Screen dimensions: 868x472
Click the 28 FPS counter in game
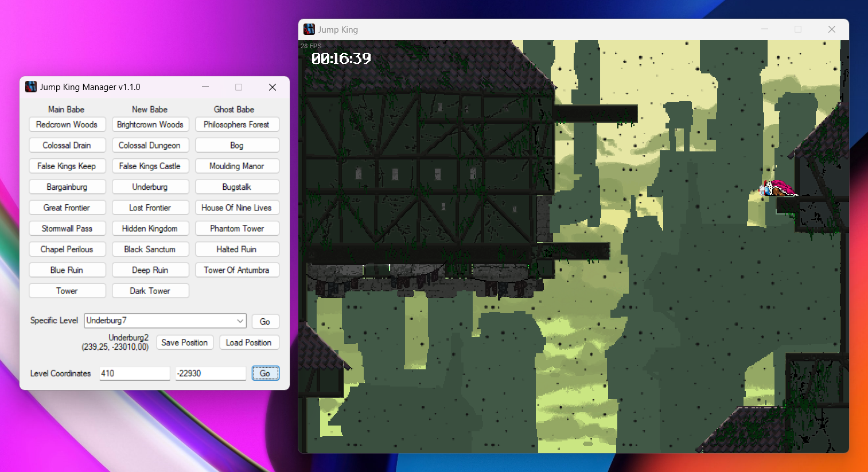[x=311, y=46]
